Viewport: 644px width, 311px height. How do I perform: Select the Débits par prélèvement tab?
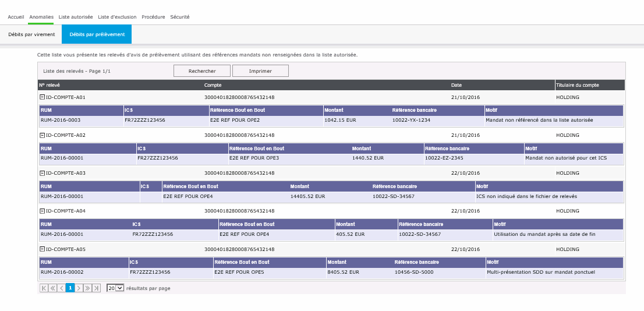(x=97, y=34)
